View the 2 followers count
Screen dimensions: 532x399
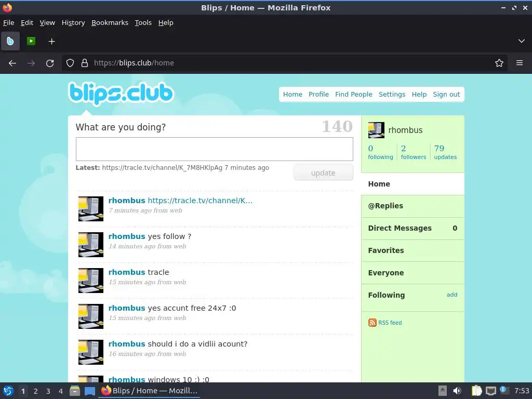pos(413,152)
